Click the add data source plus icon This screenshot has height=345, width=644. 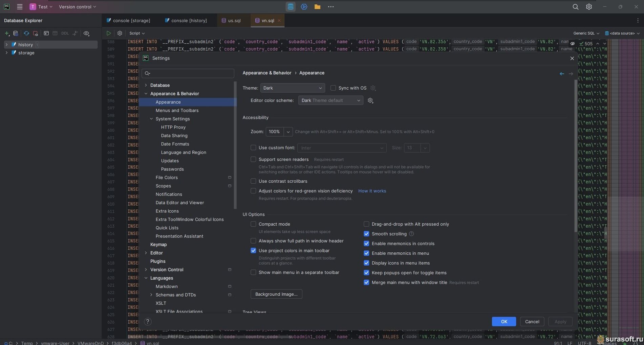click(6, 33)
